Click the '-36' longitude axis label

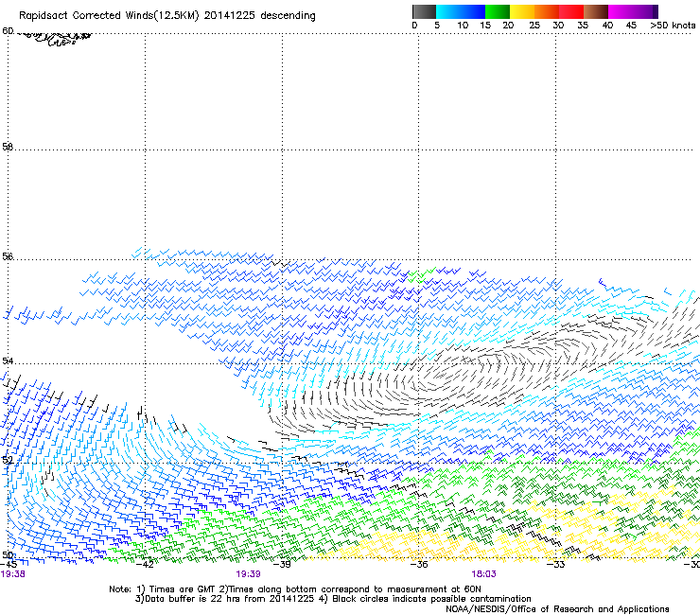[419, 565]
